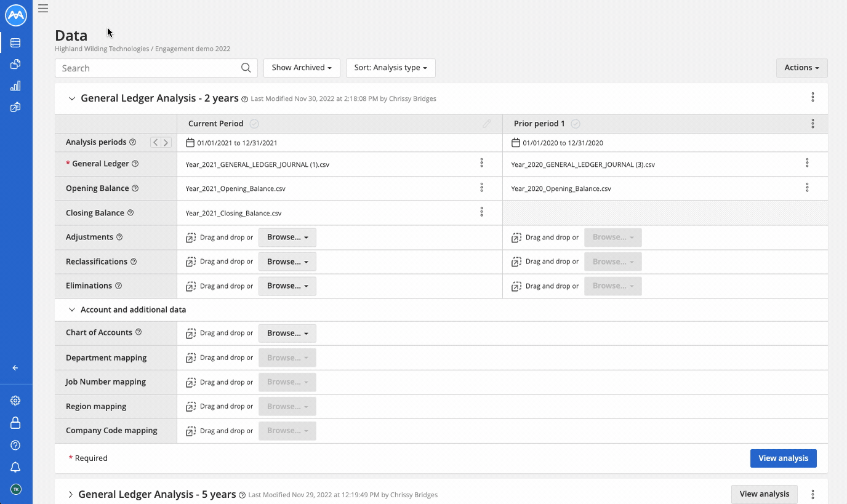Click help icon next to Reclassifications
The image size is (847, 504).
134,262
